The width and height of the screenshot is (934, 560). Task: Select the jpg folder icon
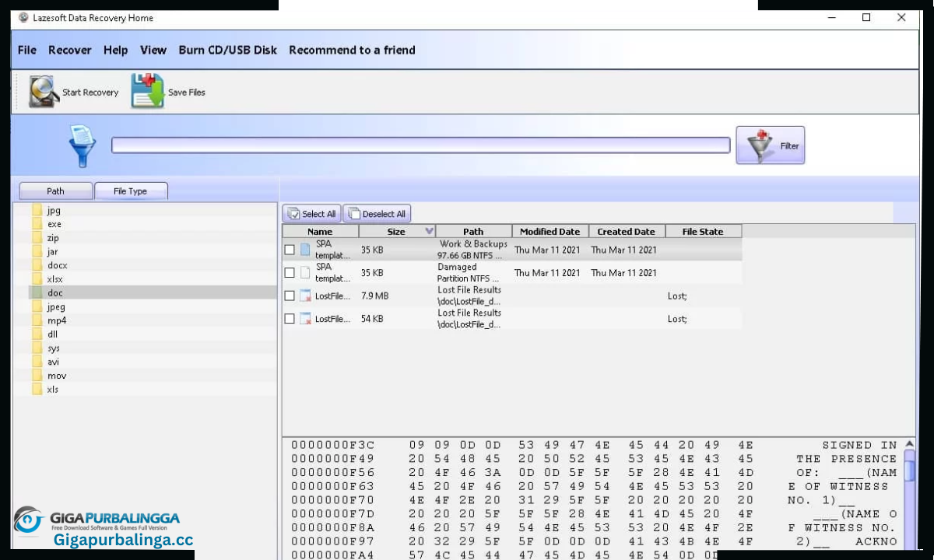point(37,211)
